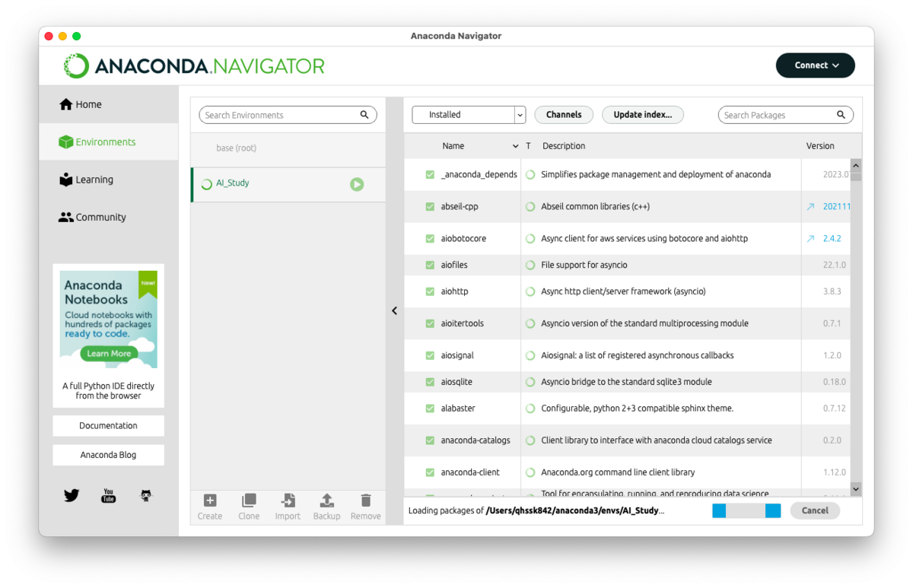Select the base (root) environment

click(x=288, y=148)
